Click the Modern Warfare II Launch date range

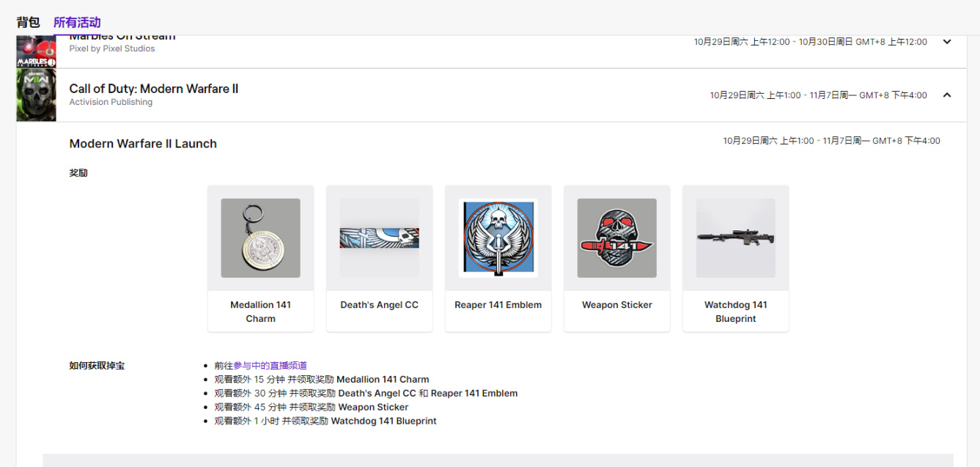pyautogui.click(x=832, y=141)
